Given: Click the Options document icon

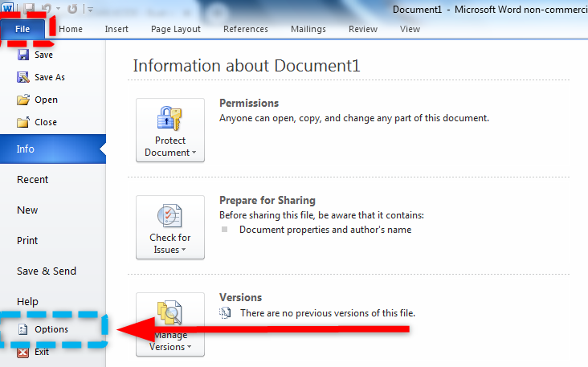Looking at the screenshot, I should [x=23, y=329].
